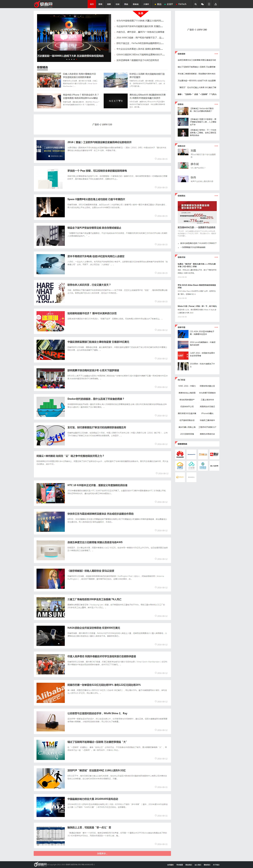Image resolution: width=253 pixels, height=868 pixels.
Task: Click the three-dot more icon of 极客访谈
Action: coord(216,146)
